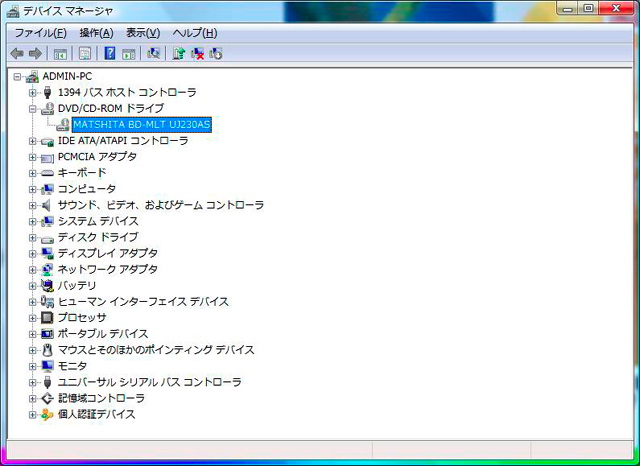Select the ネットワーク アダプタ label
The height and width of the screenshot is (466, 640).
[x=107, y=270]
